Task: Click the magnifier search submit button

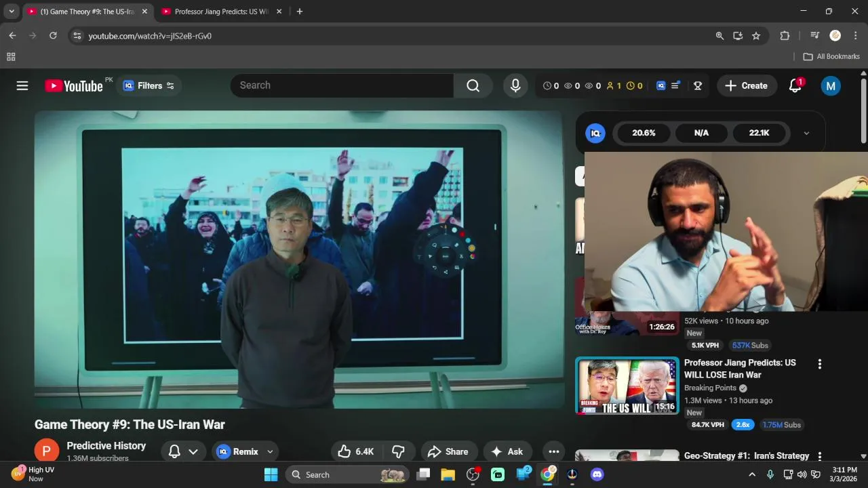Action: tap(473, 85)
